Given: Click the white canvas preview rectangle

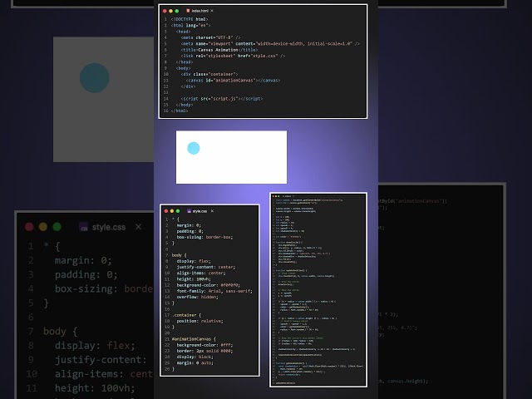Looking at the screenshot, I should click(231, 157).
